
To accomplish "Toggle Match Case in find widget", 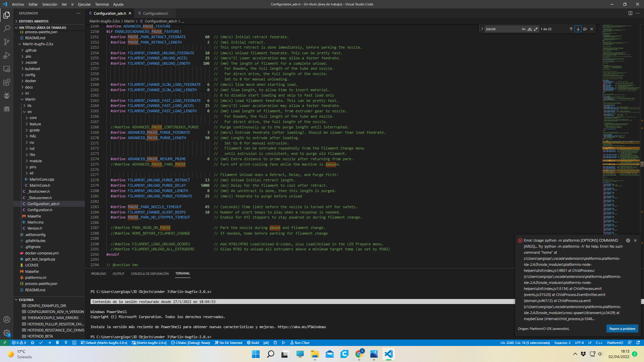I will (523, 29).
